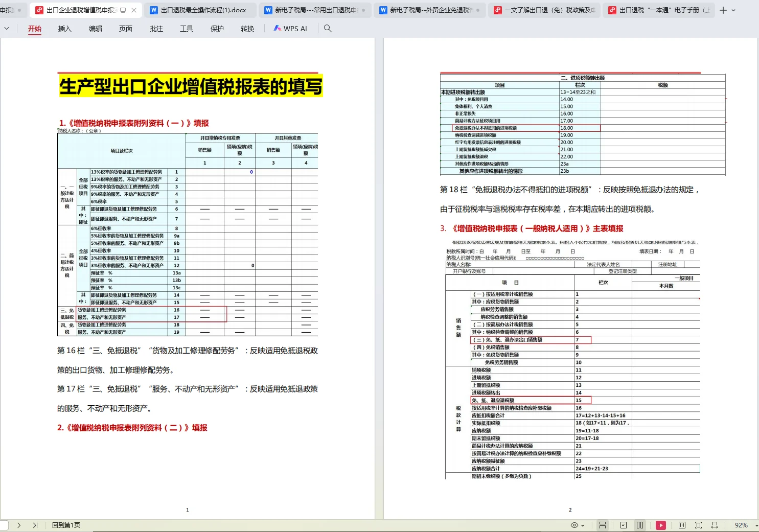Image resolution: width=759 pixels, height=532 pixels.
Task: Open the WPS AI assistant
Action: (290, 29)
